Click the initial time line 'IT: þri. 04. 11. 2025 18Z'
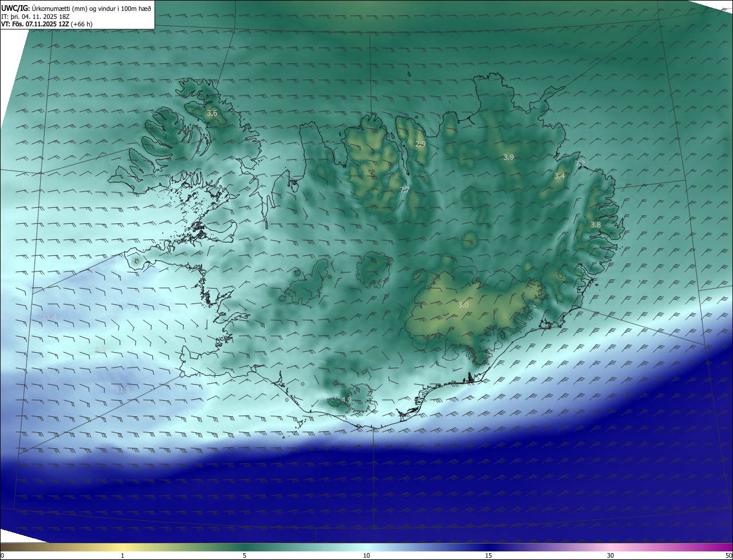This screenshot has width=733, height=560. 35,17
